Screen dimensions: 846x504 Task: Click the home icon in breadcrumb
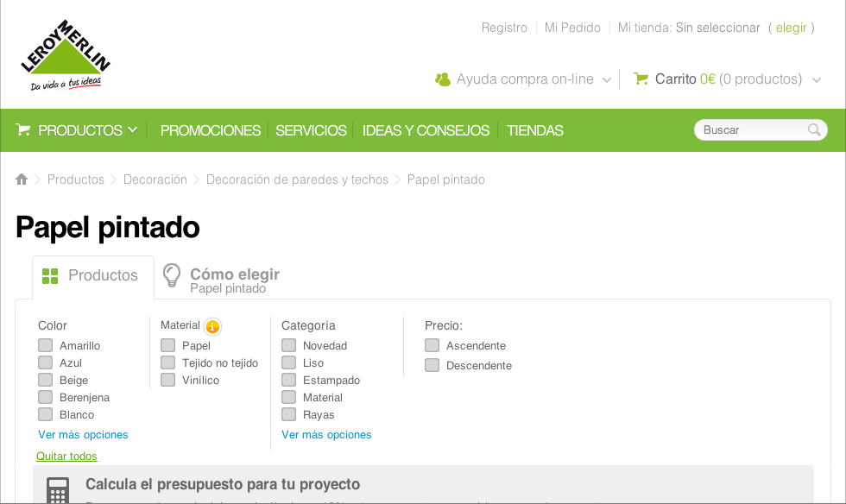coord(22,180)
